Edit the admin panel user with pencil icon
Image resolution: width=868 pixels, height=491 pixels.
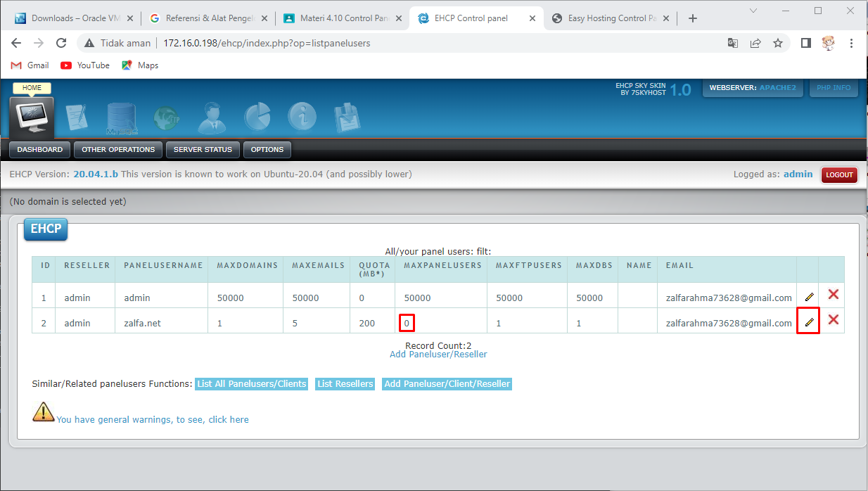pyautogui.click(x=809, y=298)
